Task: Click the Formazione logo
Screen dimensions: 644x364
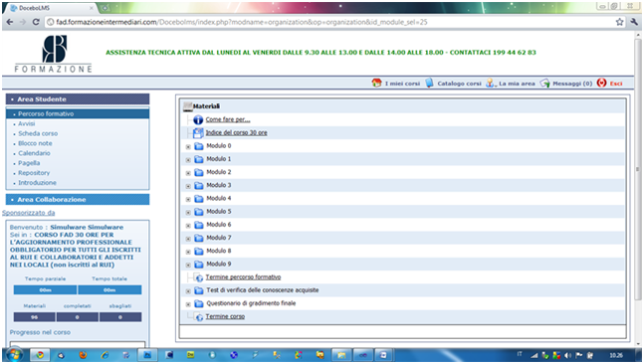Action: coord(54,54)
